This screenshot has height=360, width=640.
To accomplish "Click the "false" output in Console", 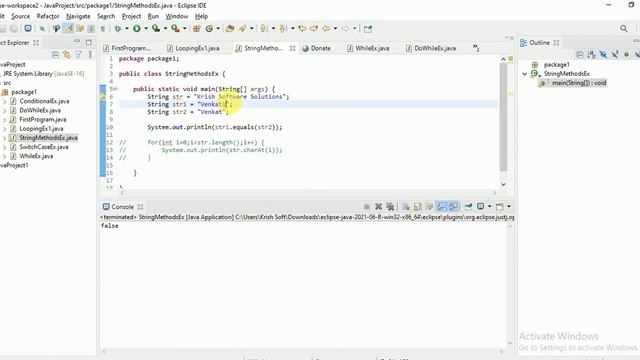I will click(109, 226).
